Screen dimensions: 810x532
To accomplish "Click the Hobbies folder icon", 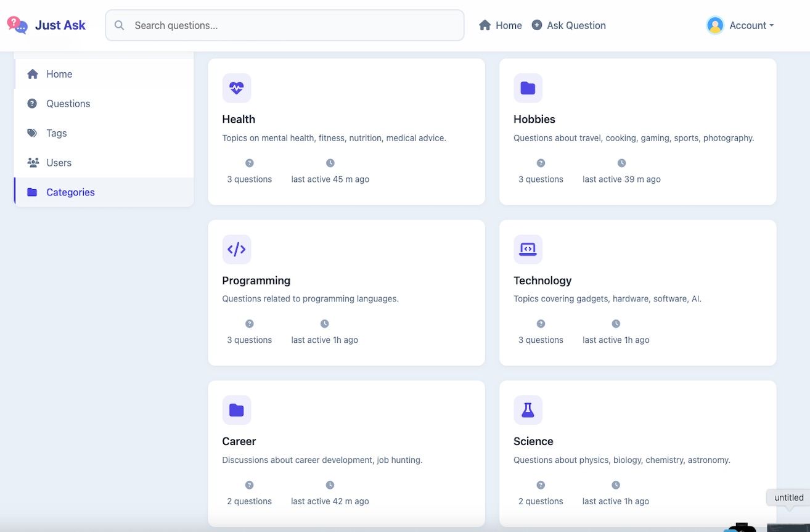I will 528,88.
